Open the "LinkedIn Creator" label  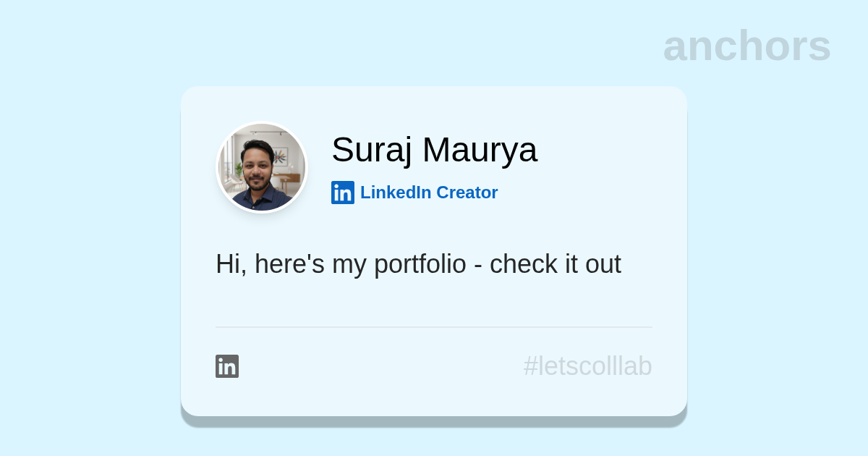coord(428,193)
